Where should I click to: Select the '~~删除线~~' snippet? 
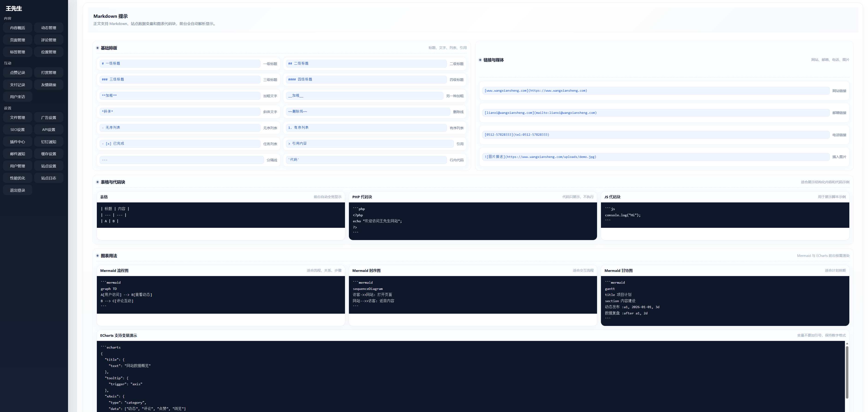pyautogui.click(x=368, y=111)
